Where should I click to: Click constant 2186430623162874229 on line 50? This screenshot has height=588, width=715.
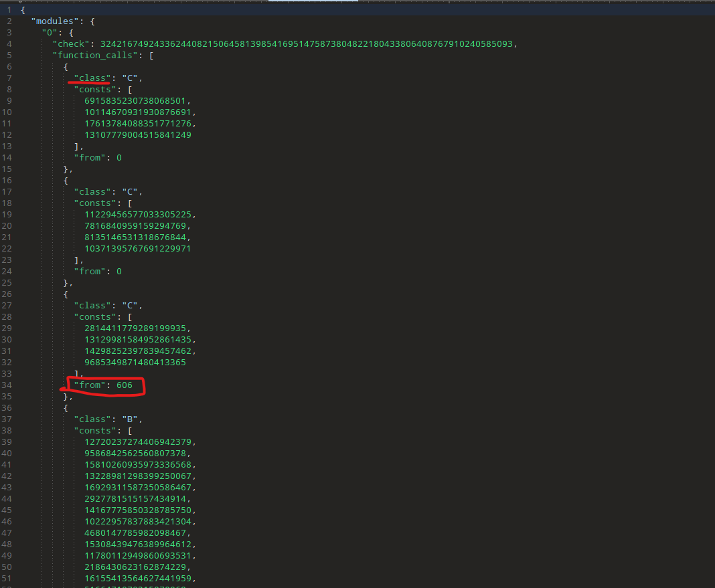[137, 567]
